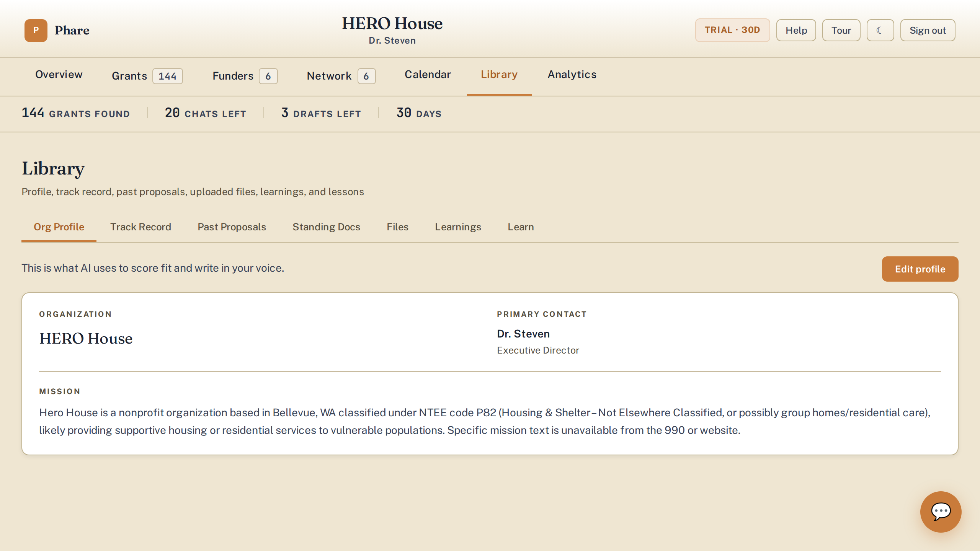
Task: Click the Sign out button
Action: tap(928, 30)
